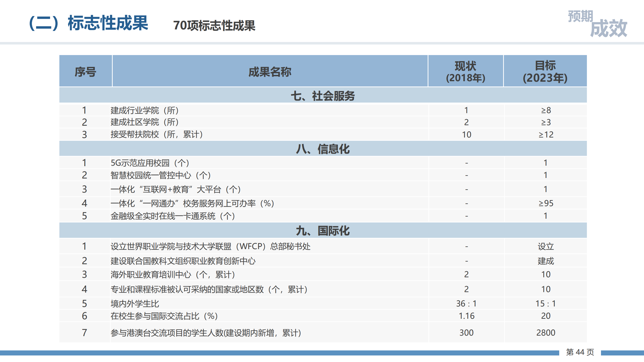
Task: Select the 七、社会服务 section row
Action: pos(323,96)
